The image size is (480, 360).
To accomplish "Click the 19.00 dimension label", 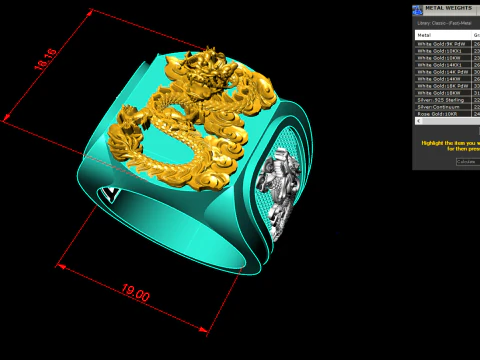I will pos(135,293).
